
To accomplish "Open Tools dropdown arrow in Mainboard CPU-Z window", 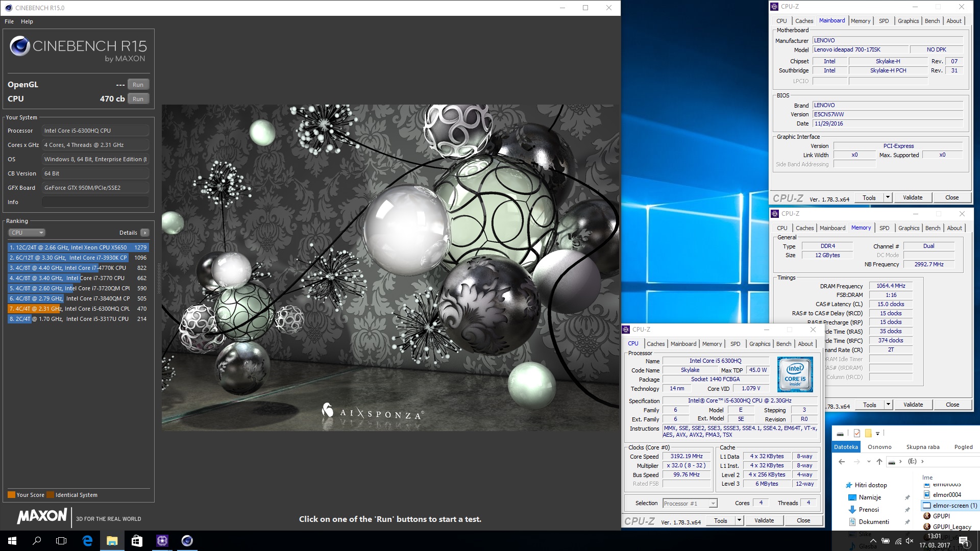I will tap(888, 197).
